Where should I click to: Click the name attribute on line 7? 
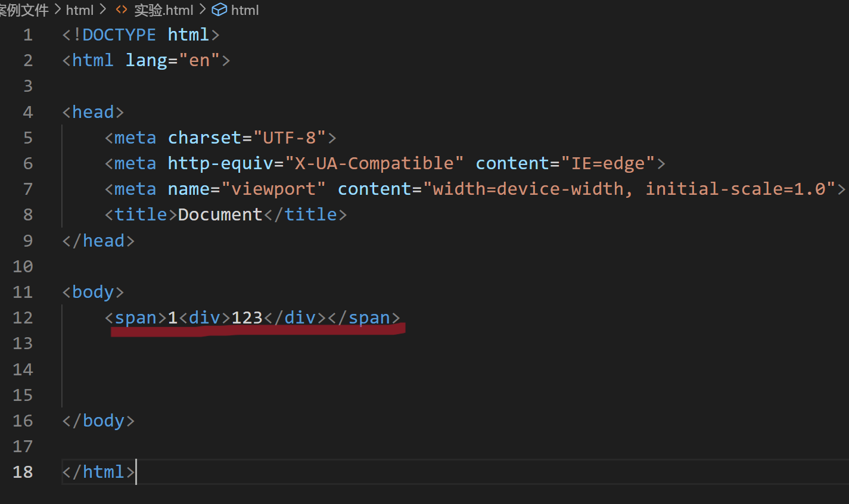click(x=189, y=189)
